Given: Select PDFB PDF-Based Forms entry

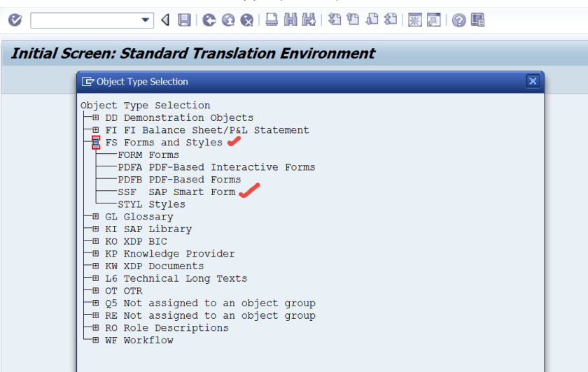Looking at the screenshot, I should point(179,180).
